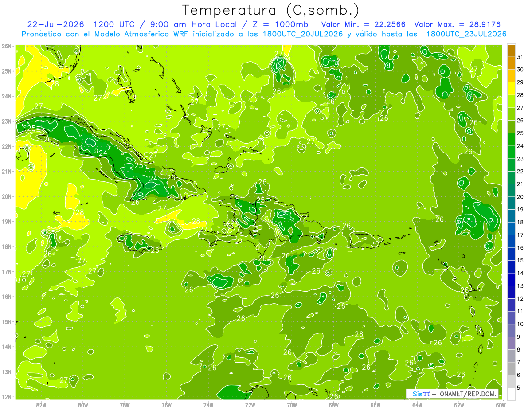Click the 82W longitude axis label
This screenshot has height=411, width=532.
click(x=41, y=405)
